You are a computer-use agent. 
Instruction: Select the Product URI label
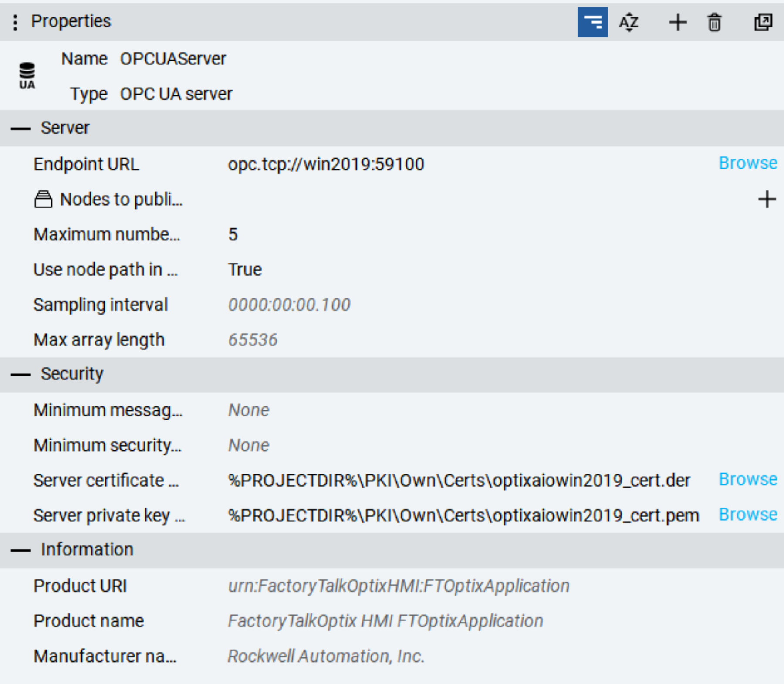click(80, 586)
